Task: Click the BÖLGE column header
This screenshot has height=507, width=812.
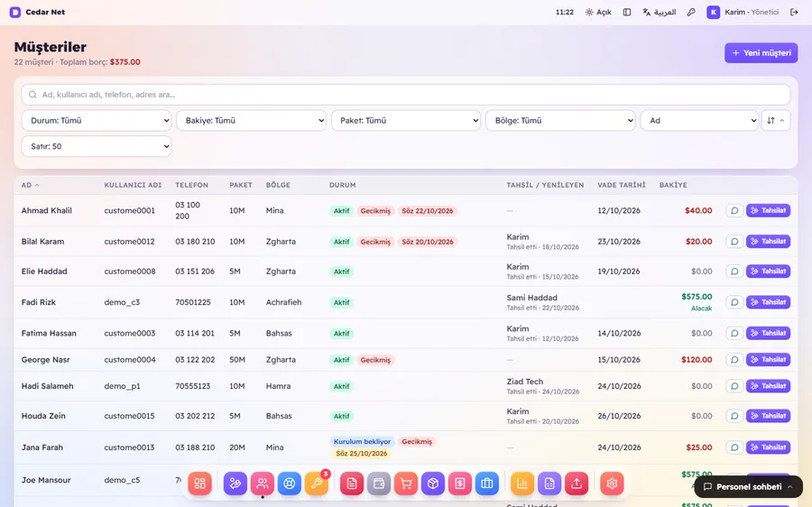Action: [x=278, y=185]
